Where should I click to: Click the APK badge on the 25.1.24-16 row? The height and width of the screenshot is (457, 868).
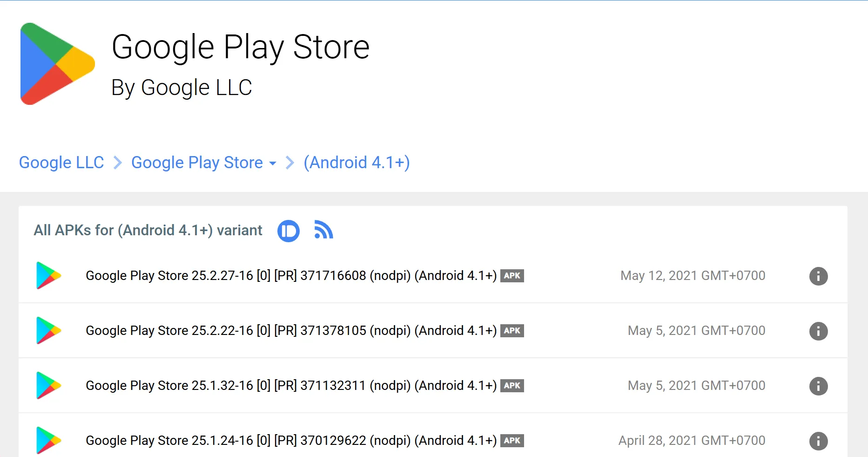512,441
